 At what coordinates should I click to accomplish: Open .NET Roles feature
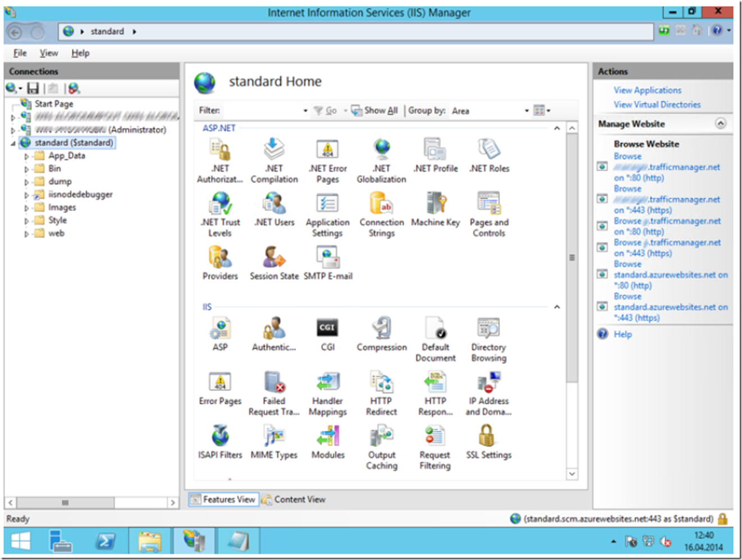[x=489, y=156]
